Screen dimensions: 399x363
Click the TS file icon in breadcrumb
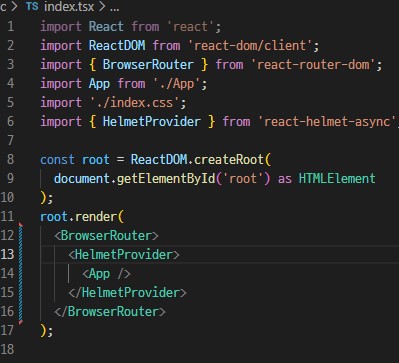32,7
